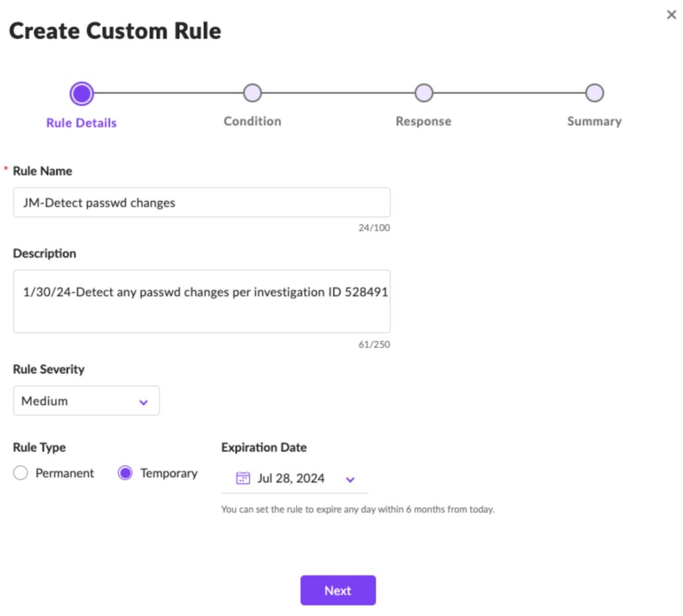The height and width of the screenshot is (616, 683).
Task: Click inside the Description text area
Action: coord(201,300)
